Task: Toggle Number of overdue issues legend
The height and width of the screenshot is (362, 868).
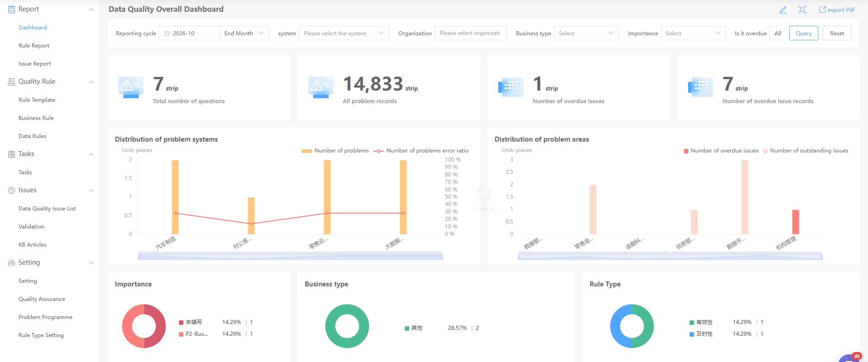Action: [x=721, y=151]
